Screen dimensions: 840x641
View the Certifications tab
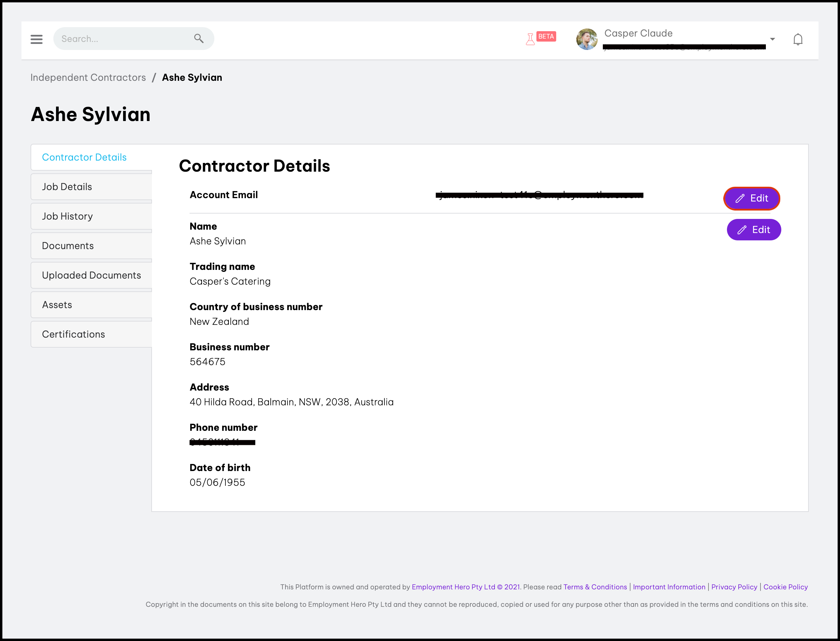pos(73,334)
